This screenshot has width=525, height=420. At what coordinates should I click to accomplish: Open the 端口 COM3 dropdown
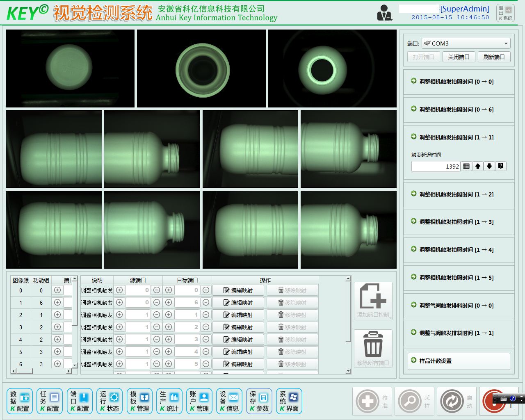point(466,43)
